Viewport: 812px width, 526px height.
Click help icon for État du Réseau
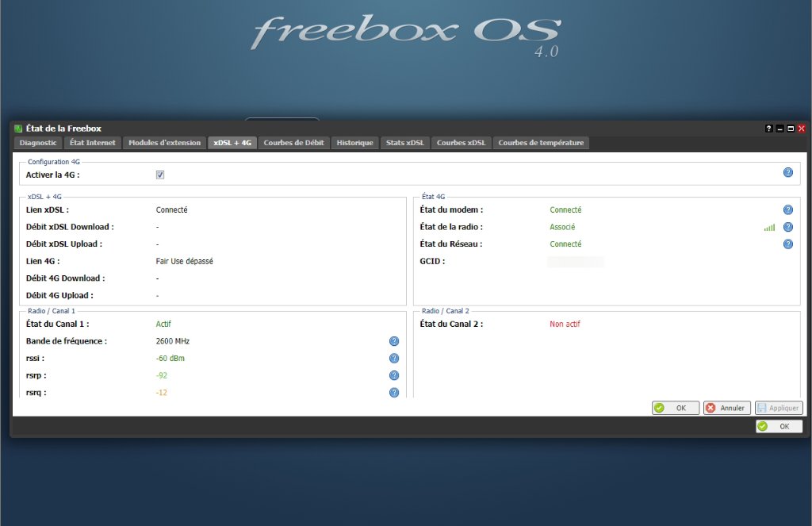pyautogui.click(x=787, y=244)
